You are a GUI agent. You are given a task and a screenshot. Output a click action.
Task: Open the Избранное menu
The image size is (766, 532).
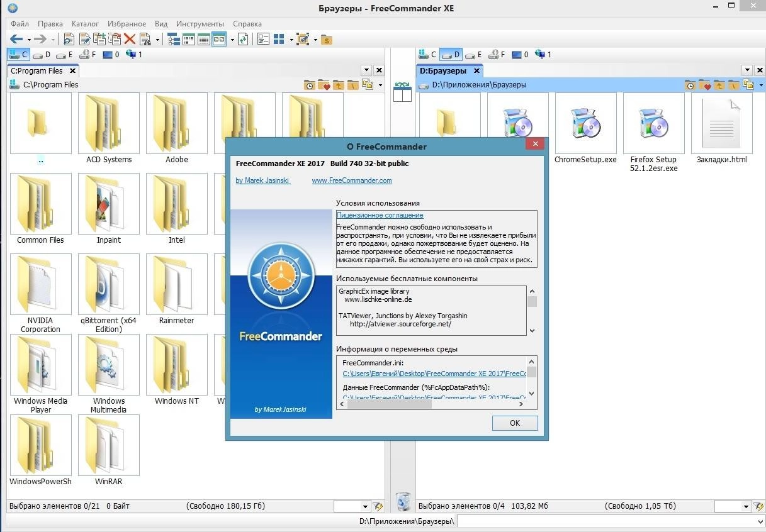pyautogui.click(x=127, y=24)
